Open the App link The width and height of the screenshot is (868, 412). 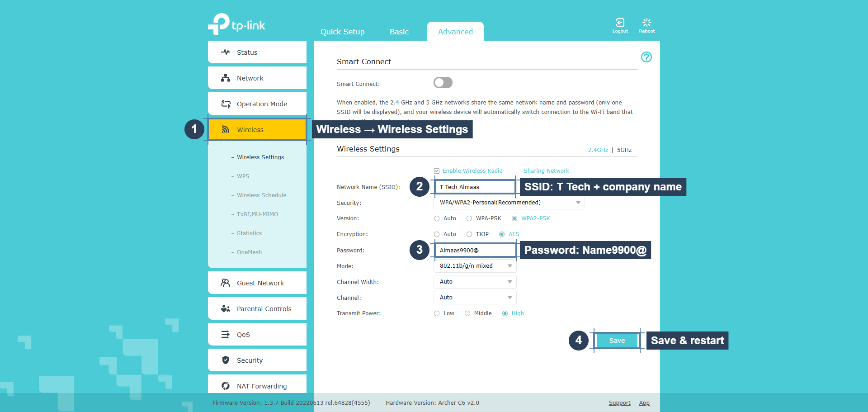(x=644, y=403)
